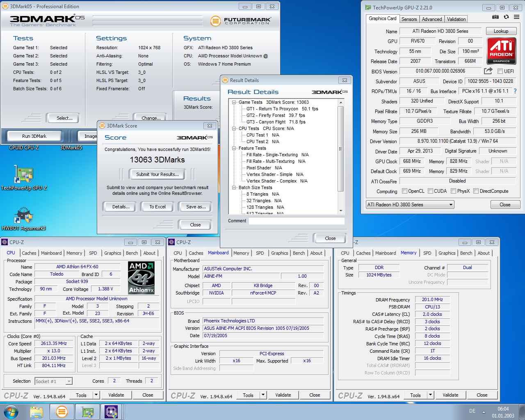The height and width of the screenshot is (420, 525).
Task: Click the To Excel button
Action: click(157, 207)
